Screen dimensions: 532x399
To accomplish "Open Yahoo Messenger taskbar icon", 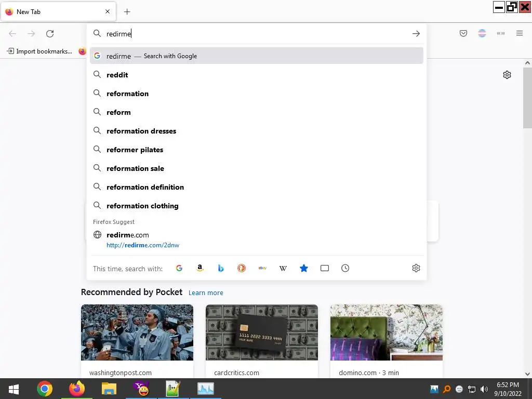I will [141, 389].
